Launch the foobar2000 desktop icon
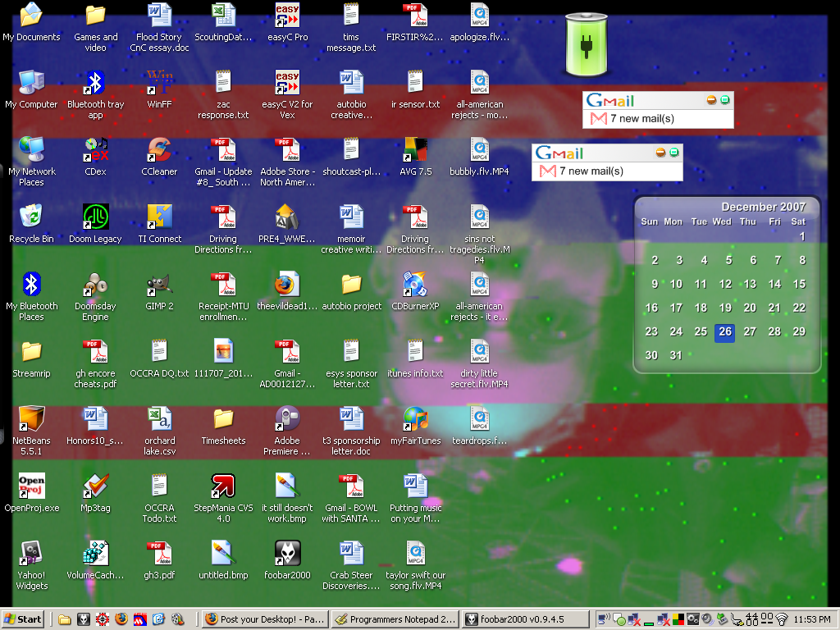 287,553
